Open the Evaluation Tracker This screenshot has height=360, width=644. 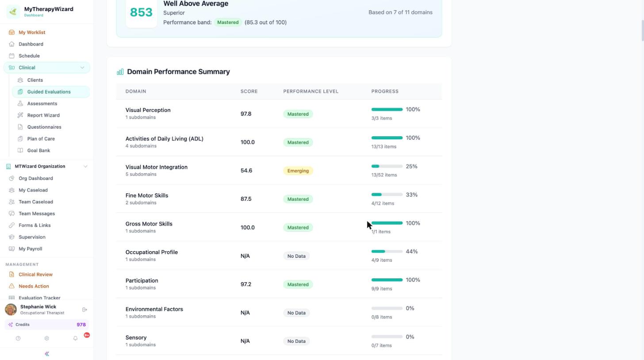[x=39, y=298]
